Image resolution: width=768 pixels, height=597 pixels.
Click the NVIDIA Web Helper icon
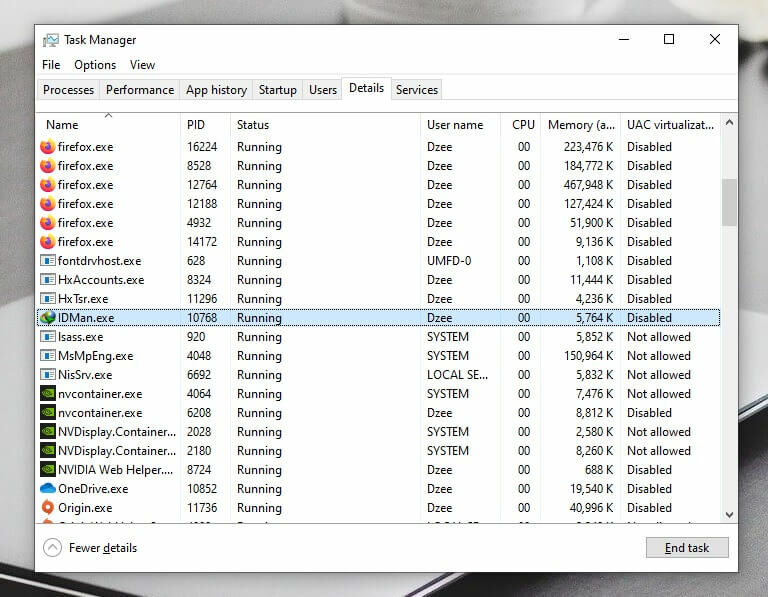(x=48, y=470)
